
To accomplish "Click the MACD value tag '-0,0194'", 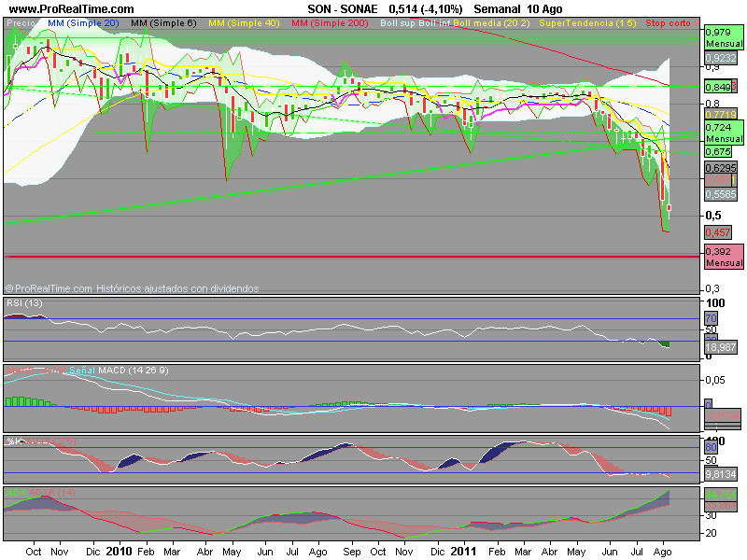I will tap(723, 414).
